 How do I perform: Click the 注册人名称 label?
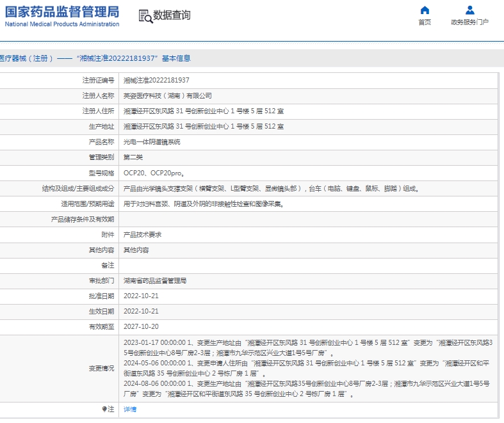point(98,96)
